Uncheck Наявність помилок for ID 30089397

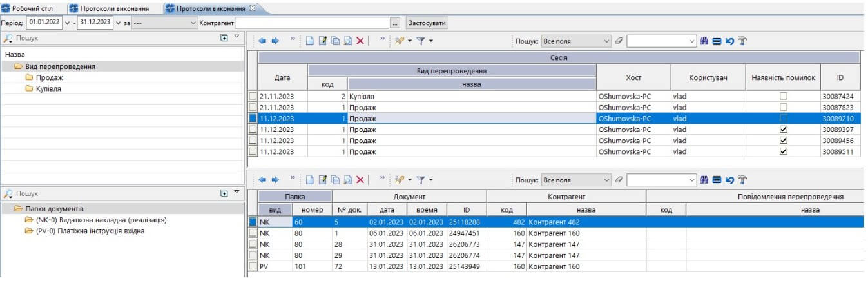point(784,129)
